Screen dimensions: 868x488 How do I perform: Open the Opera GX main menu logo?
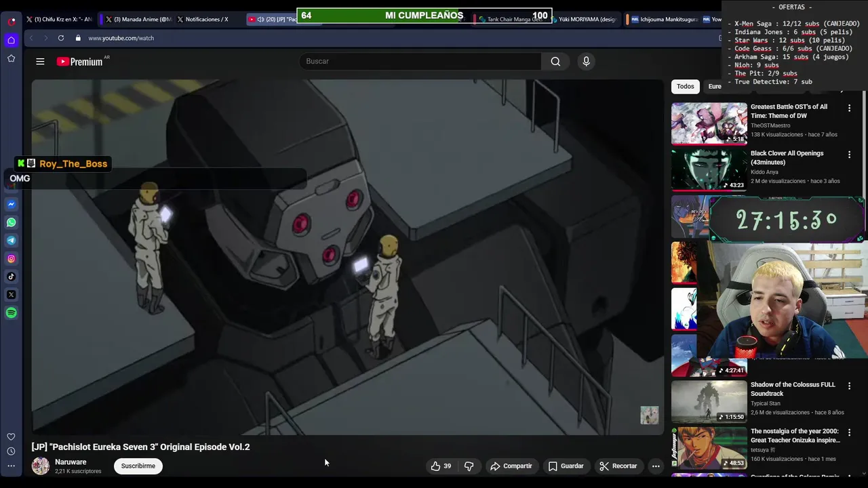pos(12,21)
